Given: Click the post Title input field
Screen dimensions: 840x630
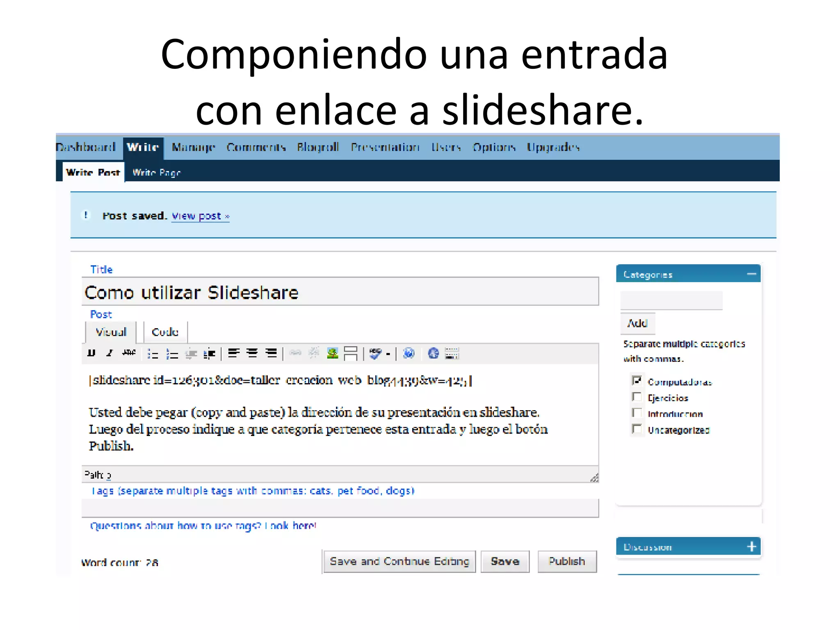Looking at the screenshot, I should (x=340, y=292).
